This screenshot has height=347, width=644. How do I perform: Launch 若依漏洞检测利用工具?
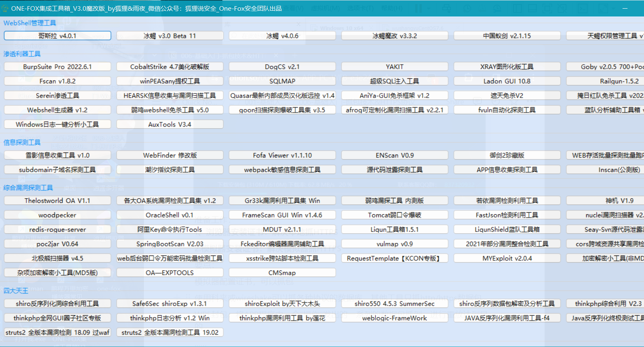[507, 201]
